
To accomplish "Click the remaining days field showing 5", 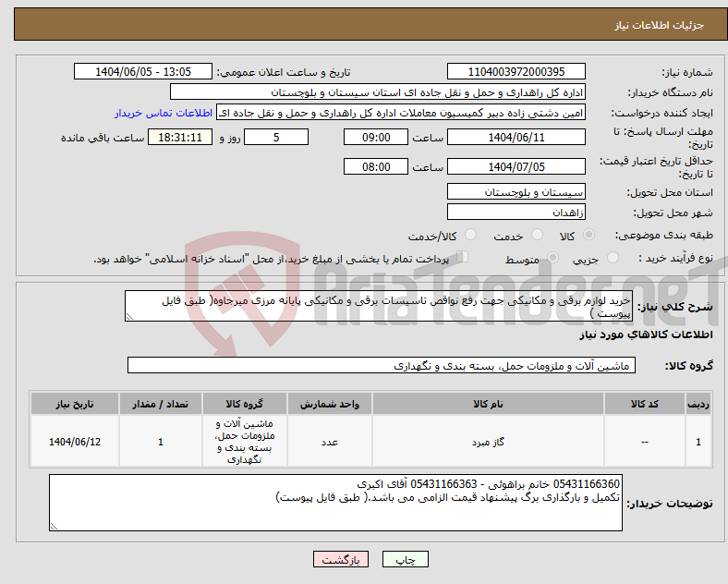I will pos(276,137).
